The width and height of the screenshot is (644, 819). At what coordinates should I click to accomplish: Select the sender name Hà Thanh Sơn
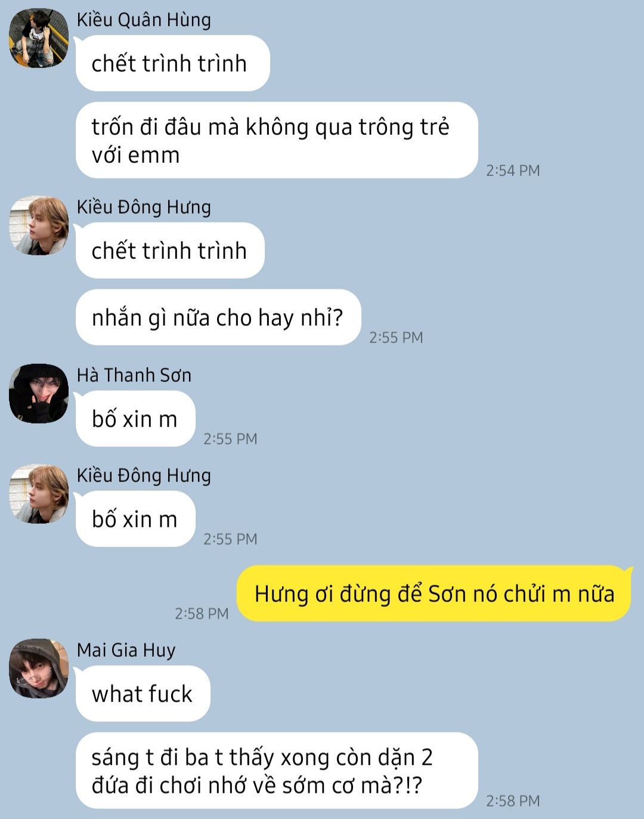coord(134,375)
